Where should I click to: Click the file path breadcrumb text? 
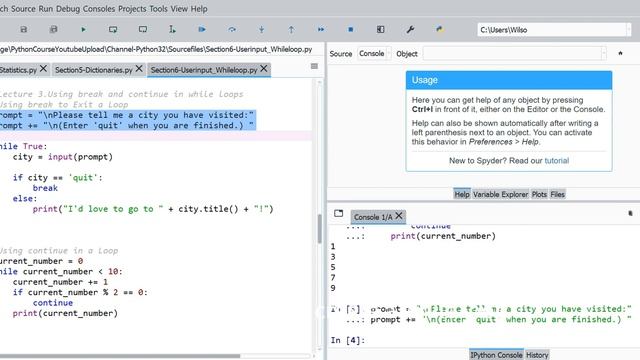(156, 49)
